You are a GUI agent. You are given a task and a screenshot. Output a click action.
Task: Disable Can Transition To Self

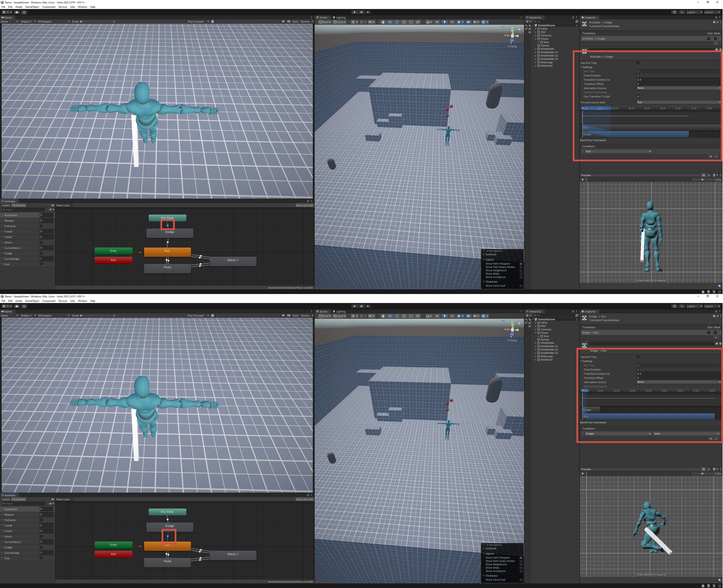(638, 97)
